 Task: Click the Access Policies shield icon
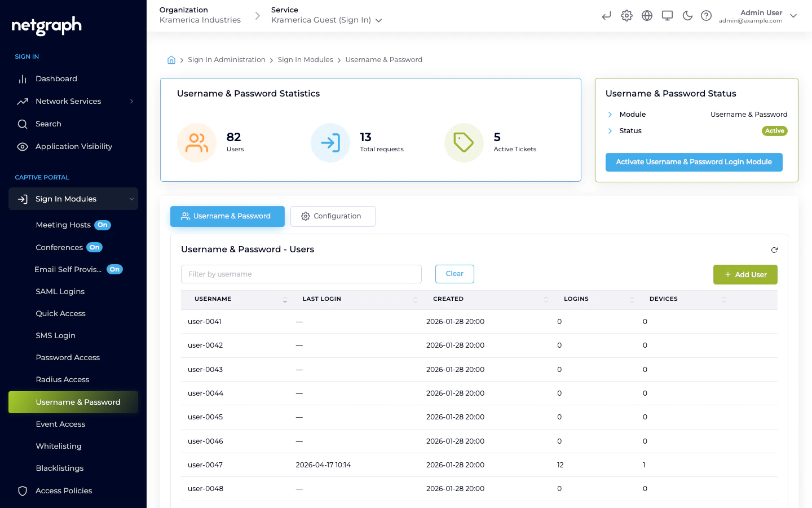(23, 491)
